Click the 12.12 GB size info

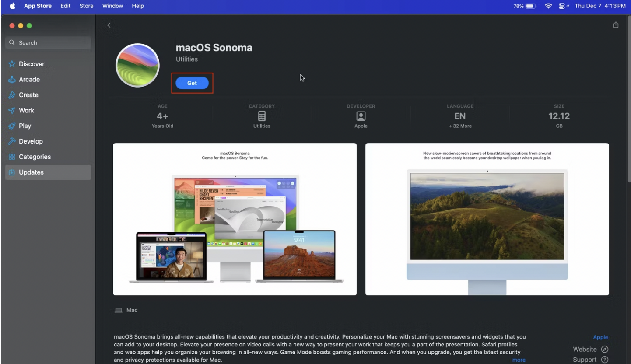[x=559, y=116]
